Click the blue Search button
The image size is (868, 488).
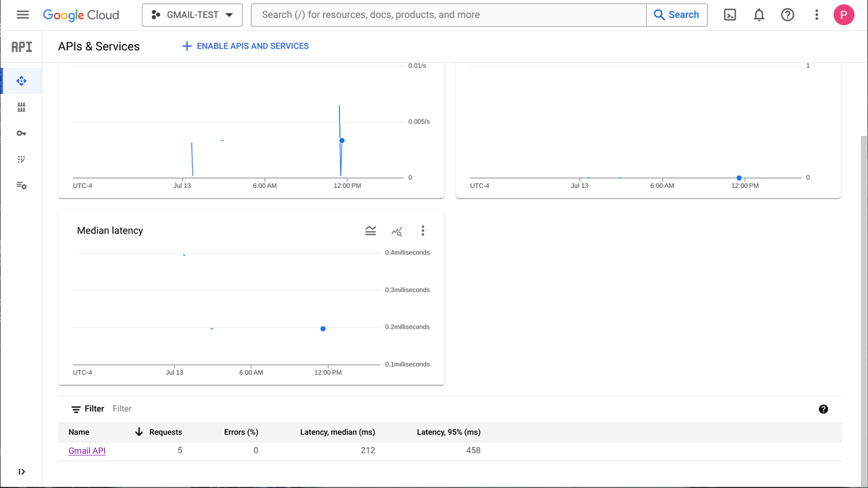click(x=676, y=14)
